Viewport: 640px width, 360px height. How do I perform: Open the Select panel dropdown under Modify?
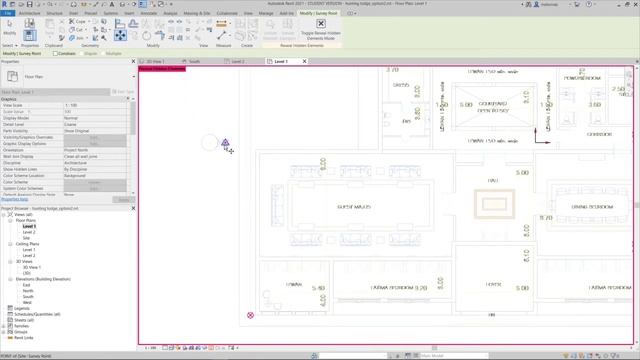tap(9, 45)
